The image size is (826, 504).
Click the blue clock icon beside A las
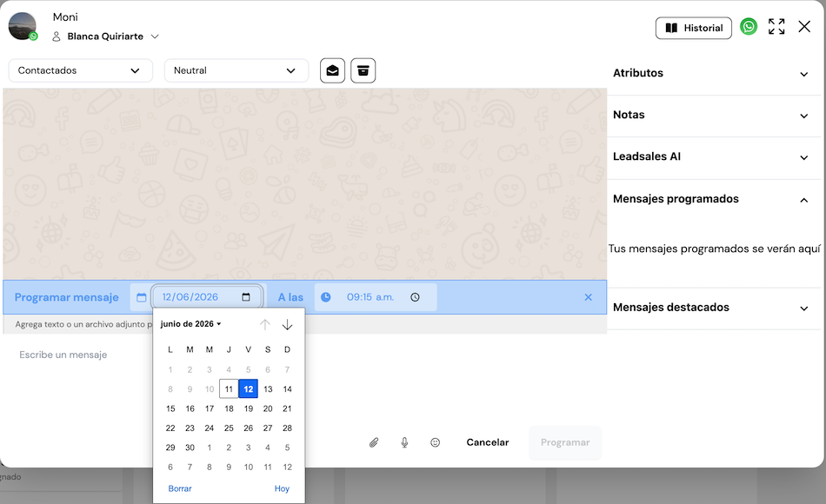[x=326, y=297]
